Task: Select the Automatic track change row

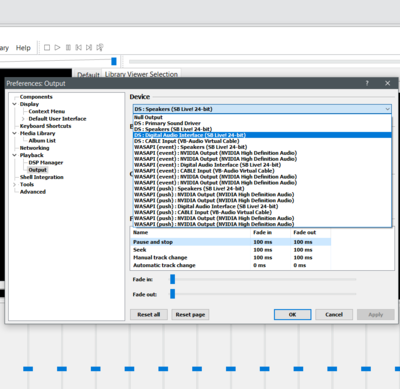Action: (230, 265)
